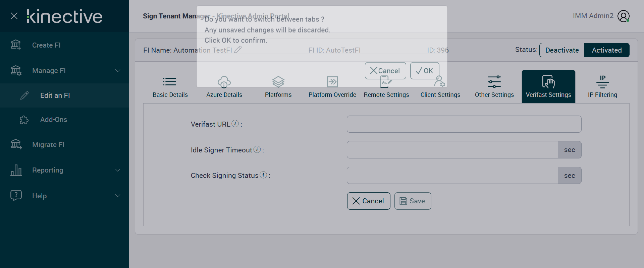
Task: Select the IP Filtering tab
Action: 602,86
